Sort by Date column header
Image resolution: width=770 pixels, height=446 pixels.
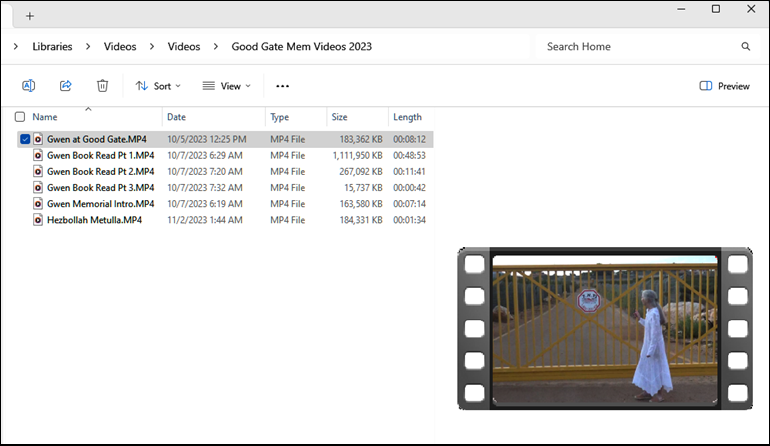click(x=176, y=117)
